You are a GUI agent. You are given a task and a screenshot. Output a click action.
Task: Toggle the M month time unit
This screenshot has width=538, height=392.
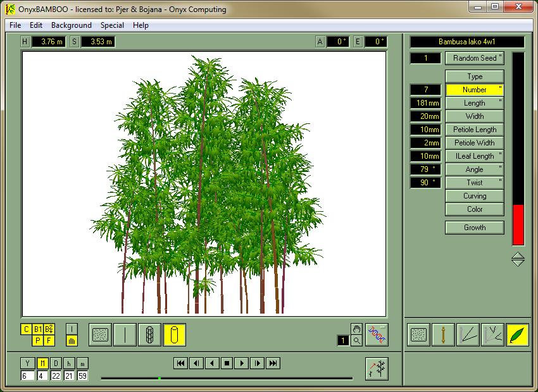point(42,363)
